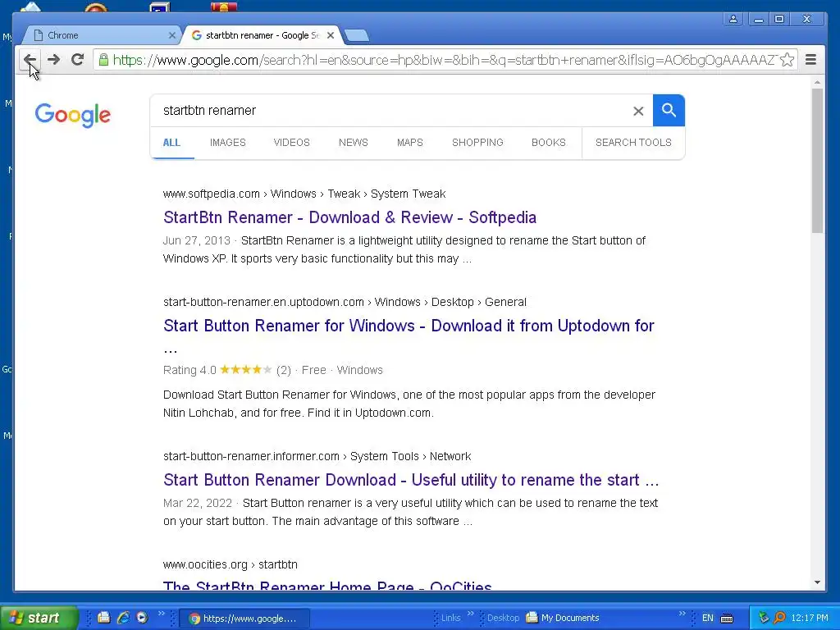Click the 12:17 PM clock
The width and height of the screenshot is (840, 630).
[810, 618]
